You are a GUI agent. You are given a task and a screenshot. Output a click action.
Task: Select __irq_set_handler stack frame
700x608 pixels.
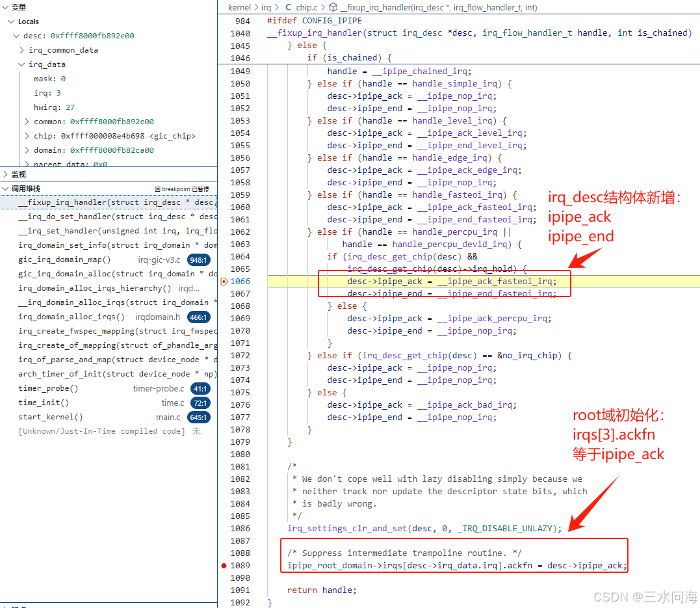(109, 231)
